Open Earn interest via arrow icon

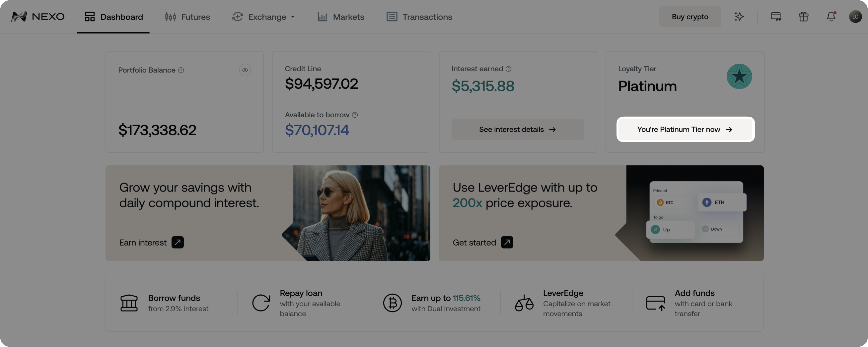coord(178,242)
